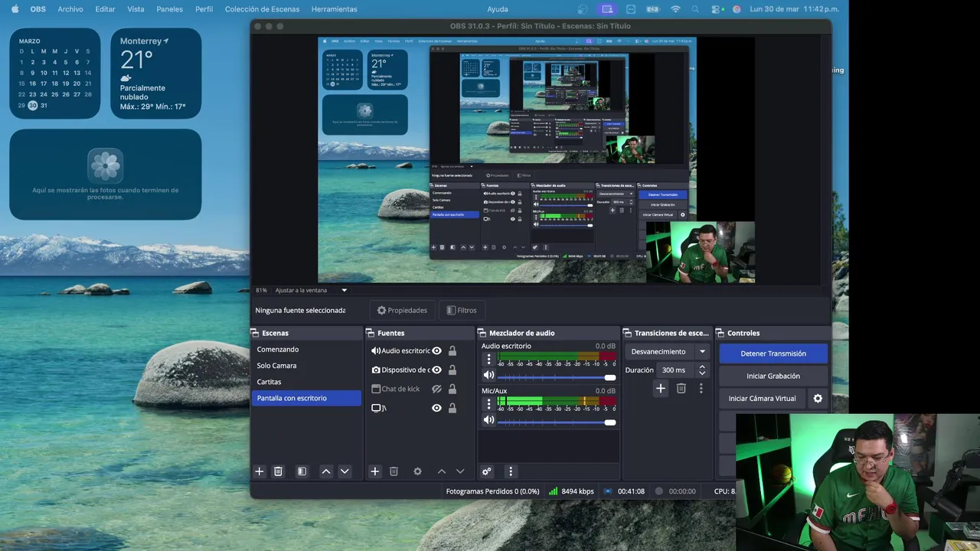
Task: Mute Mic/Aux speaker icon
Action: [x=488, y=420]
